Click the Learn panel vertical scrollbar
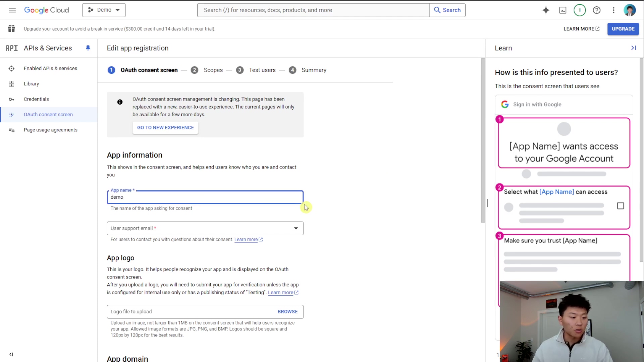Image resolution: width=644 pixels, height=362 pixels. click(641, 160)
